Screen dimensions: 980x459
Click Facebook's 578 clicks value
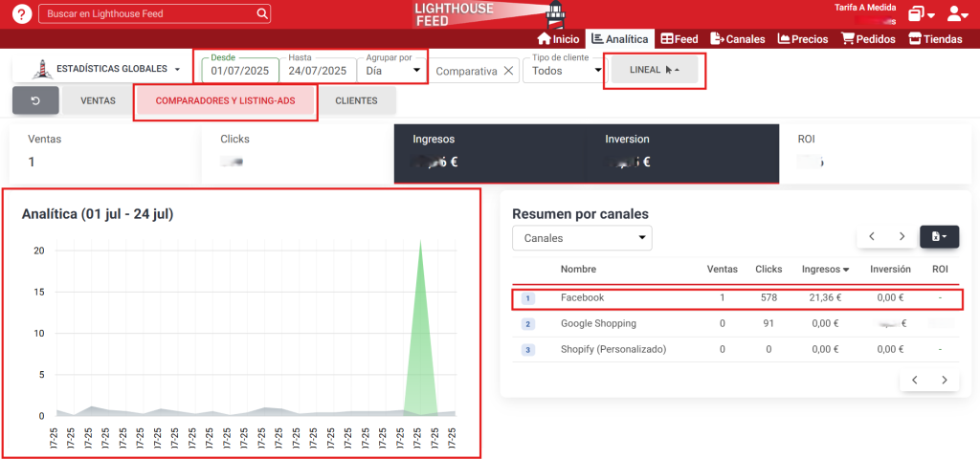768,298
